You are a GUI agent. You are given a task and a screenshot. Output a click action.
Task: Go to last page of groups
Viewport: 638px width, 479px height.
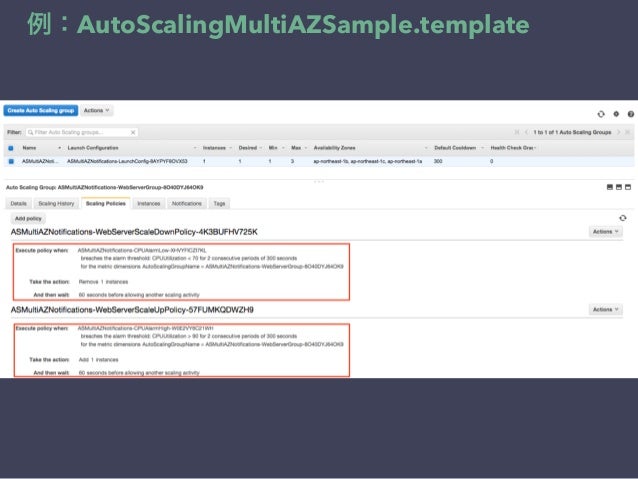click(627, 132)
